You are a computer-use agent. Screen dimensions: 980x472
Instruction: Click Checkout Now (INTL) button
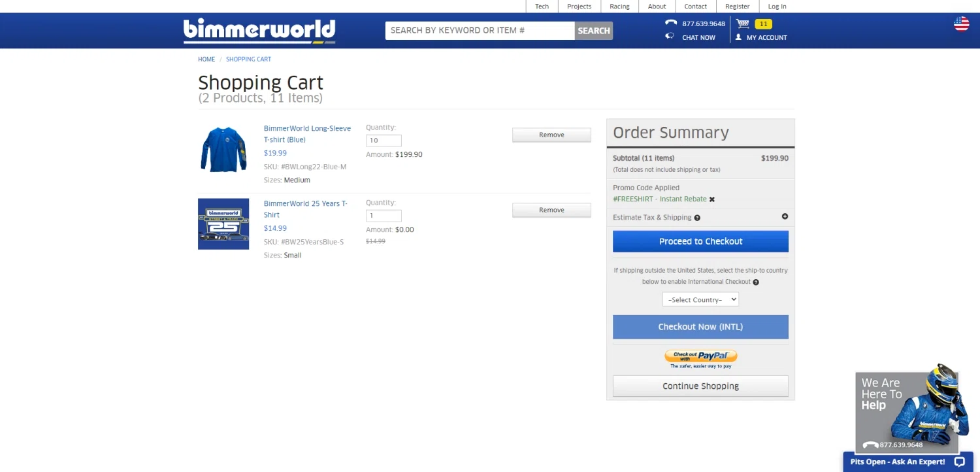(x=700, y=327)
